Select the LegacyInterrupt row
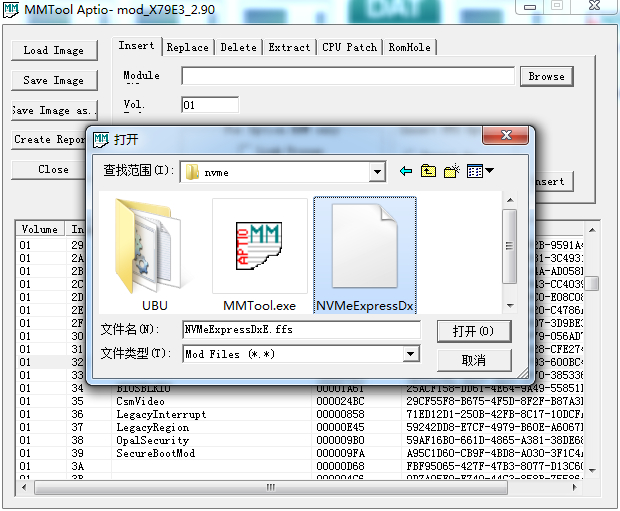Screen dimensions: 620x511 (x=300, y=414)
